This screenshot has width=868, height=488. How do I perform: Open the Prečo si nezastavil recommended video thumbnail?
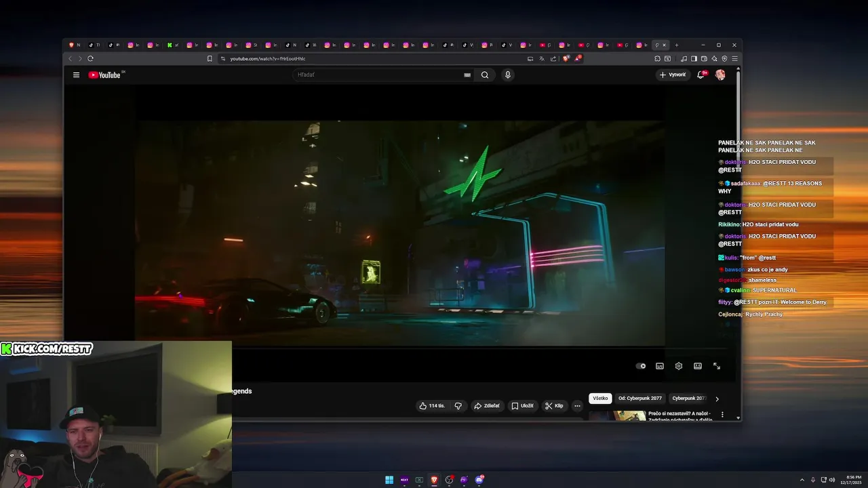[617, 415]
